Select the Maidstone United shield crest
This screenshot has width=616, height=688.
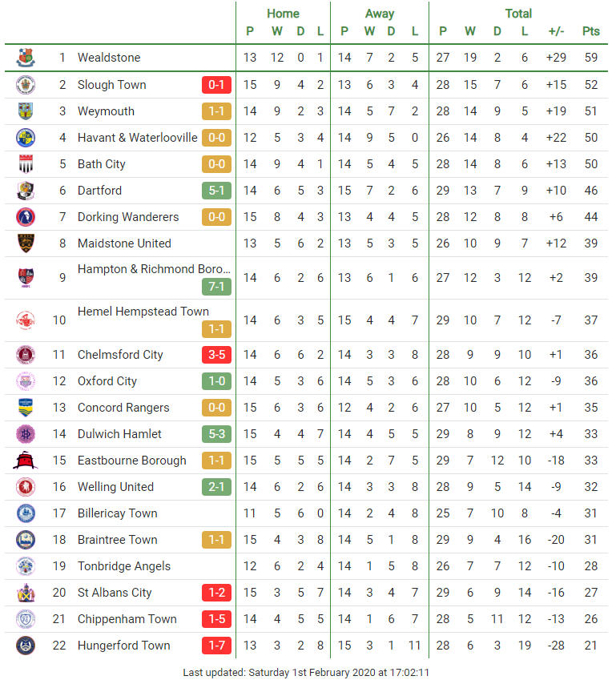coord(26,243)
